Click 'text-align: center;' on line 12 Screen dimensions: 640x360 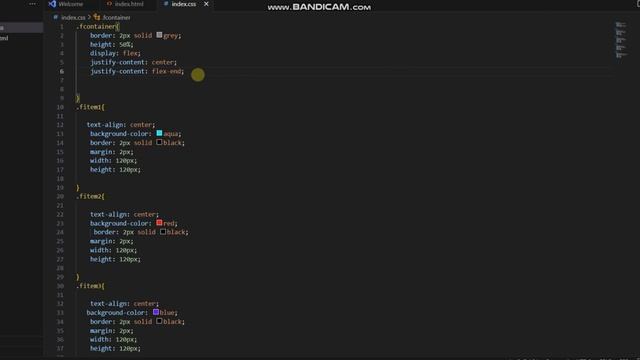point(121,124)
